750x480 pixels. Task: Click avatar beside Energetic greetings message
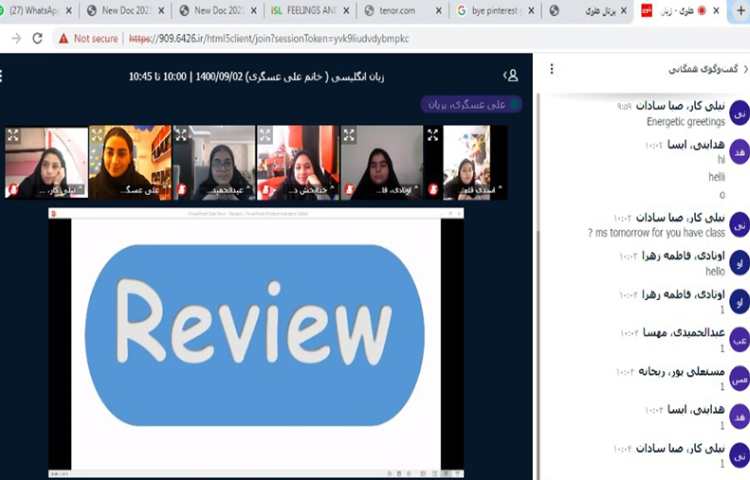pos(739,113)
